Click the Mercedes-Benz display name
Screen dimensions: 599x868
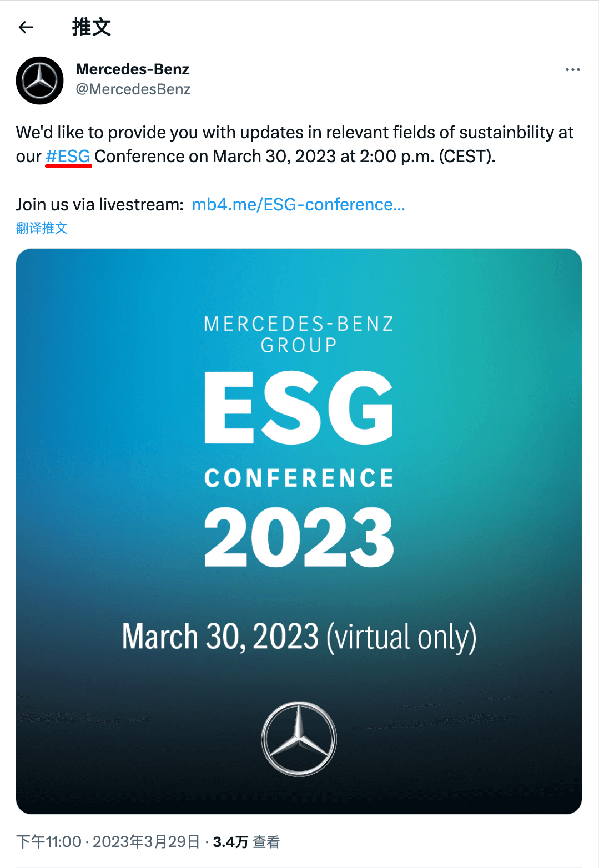point(133,69)
